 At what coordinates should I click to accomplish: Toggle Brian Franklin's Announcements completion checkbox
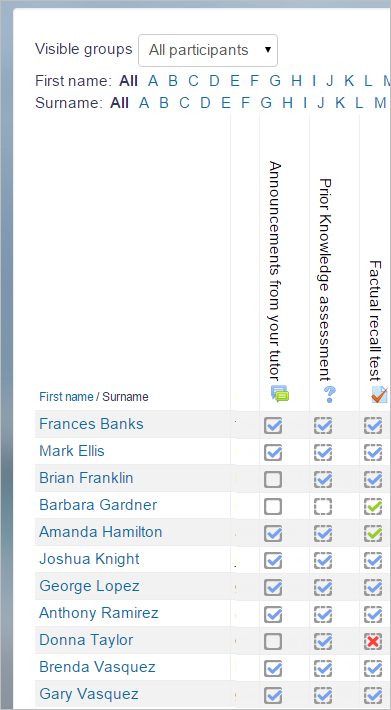[x=273, y=480]
